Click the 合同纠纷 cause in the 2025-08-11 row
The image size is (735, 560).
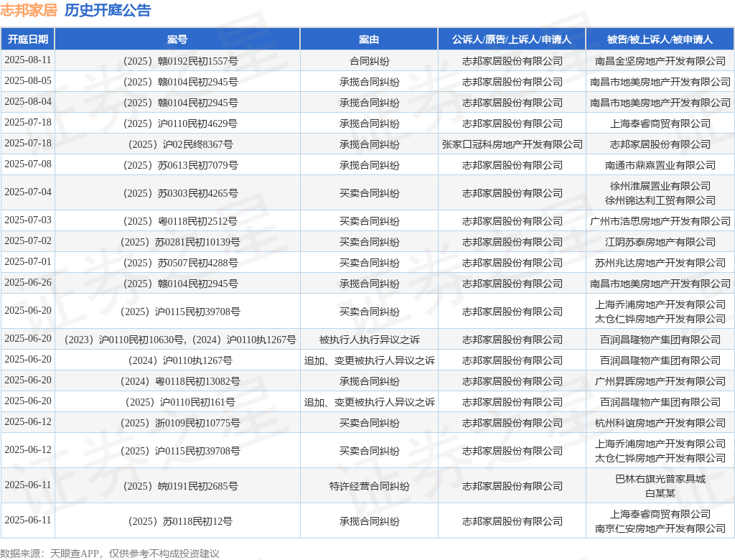coord(369,61)
